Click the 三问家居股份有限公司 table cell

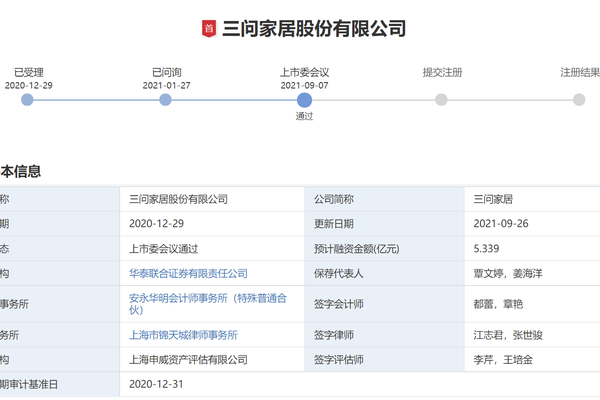tap(212, 199)
